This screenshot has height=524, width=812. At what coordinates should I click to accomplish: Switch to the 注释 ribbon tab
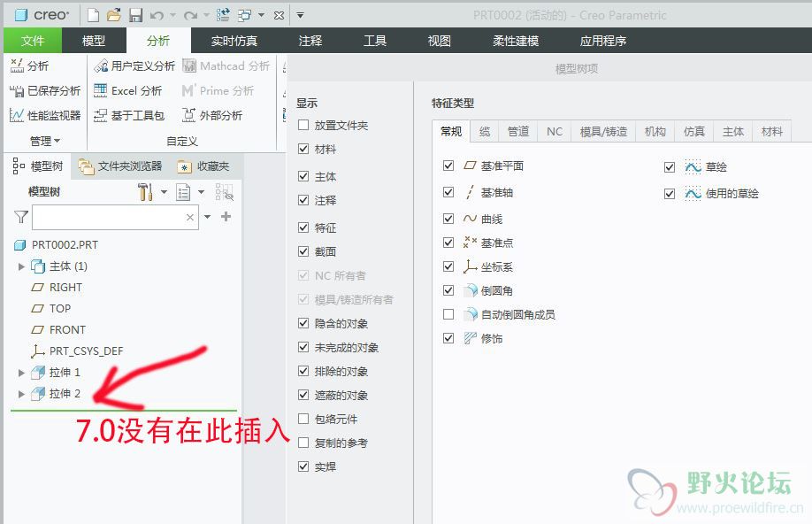[x=310, y=41]
